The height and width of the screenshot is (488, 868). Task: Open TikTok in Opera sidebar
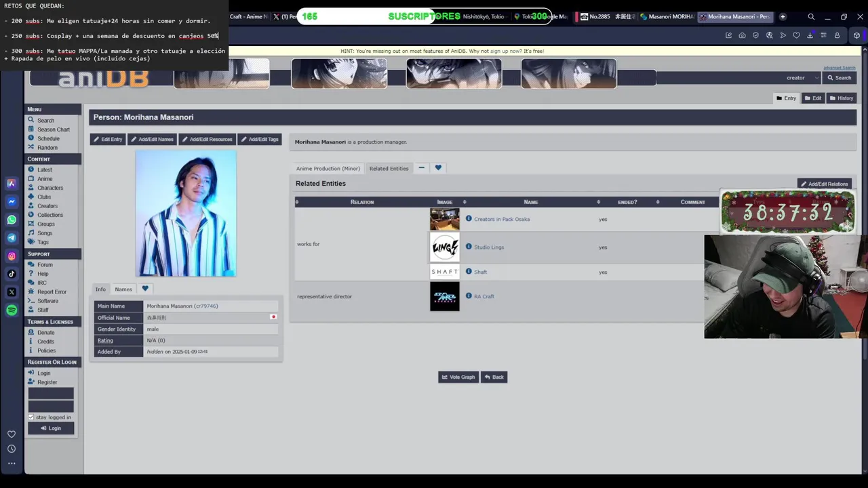click(12, 274)
